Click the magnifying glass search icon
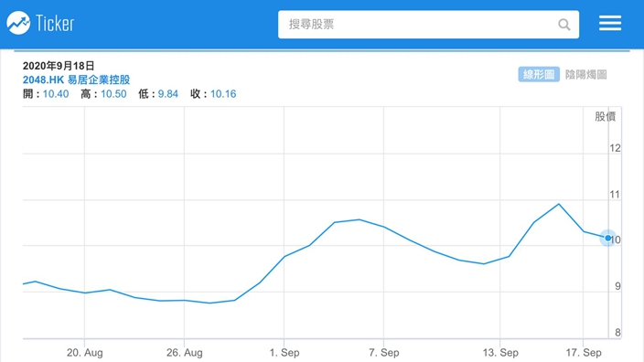 pyautogui.click(x=563, y=25)
